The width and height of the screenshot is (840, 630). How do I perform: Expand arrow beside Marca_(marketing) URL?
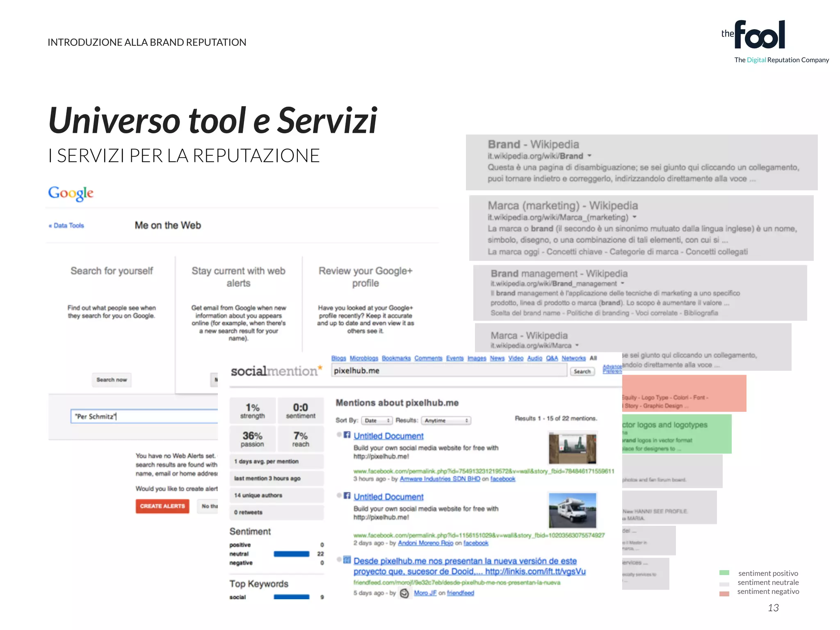pyautogui.click(x=635, y=217)
